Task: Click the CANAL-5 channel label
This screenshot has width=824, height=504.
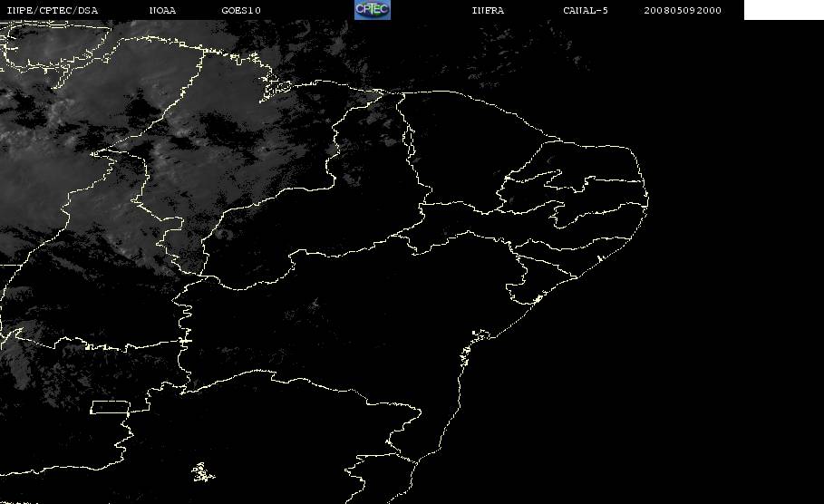Action: click(x=586, y=11)
